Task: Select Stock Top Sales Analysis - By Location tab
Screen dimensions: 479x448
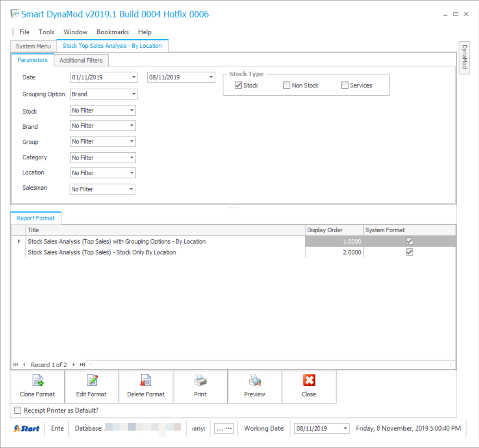Action: coord(112,46)
